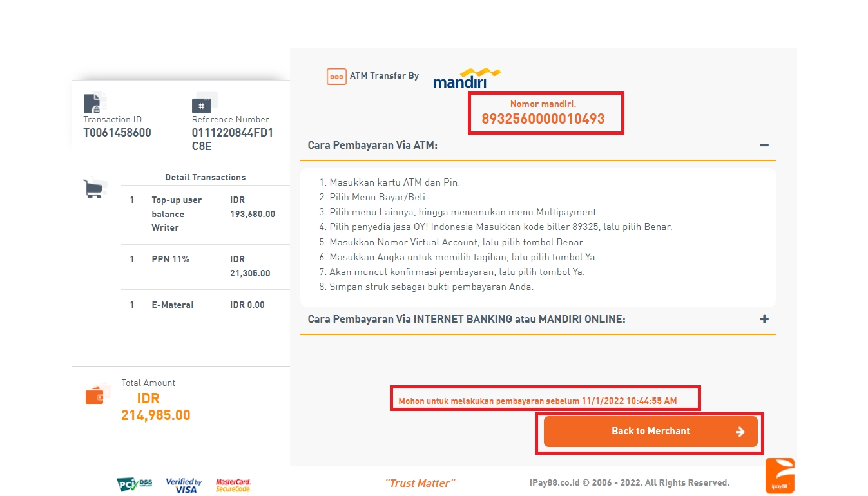Viewport: 868px width, 496px height.
Task: Click the Mandiri bank logo
Action: click(x=467, y=77)
